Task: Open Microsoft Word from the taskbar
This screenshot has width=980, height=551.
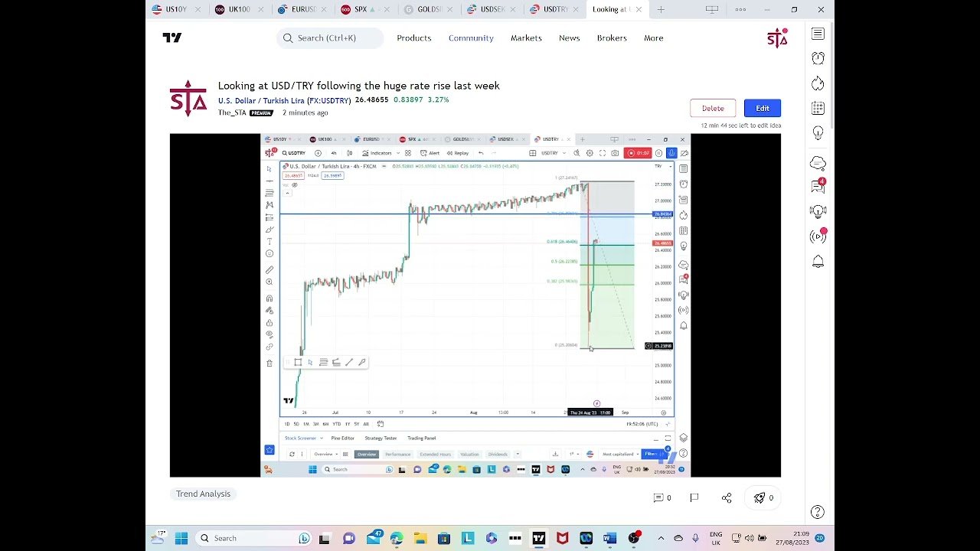Action: pyautogui.click(x=609, y=538)
